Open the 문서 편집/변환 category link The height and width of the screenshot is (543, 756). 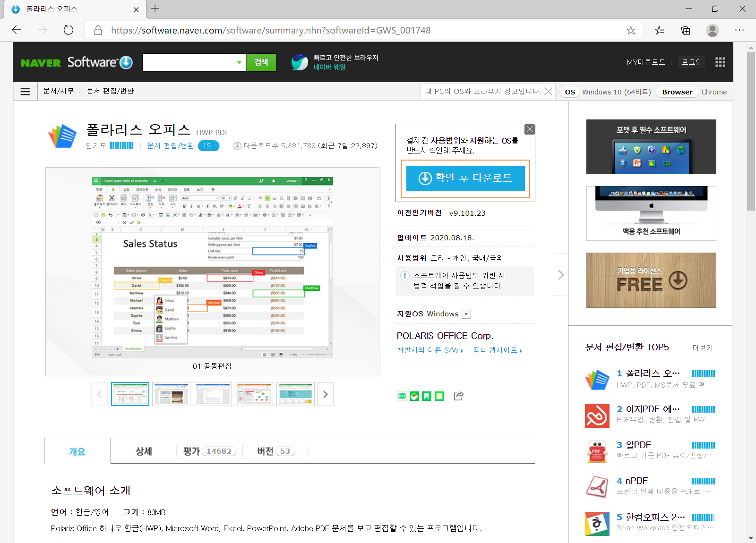tap(171, 146)
